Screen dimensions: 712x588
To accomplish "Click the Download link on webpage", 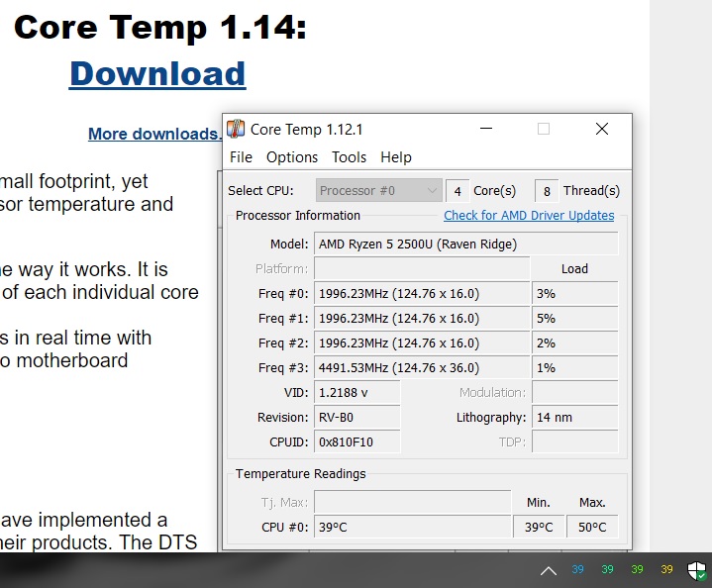I will [157, 74].
